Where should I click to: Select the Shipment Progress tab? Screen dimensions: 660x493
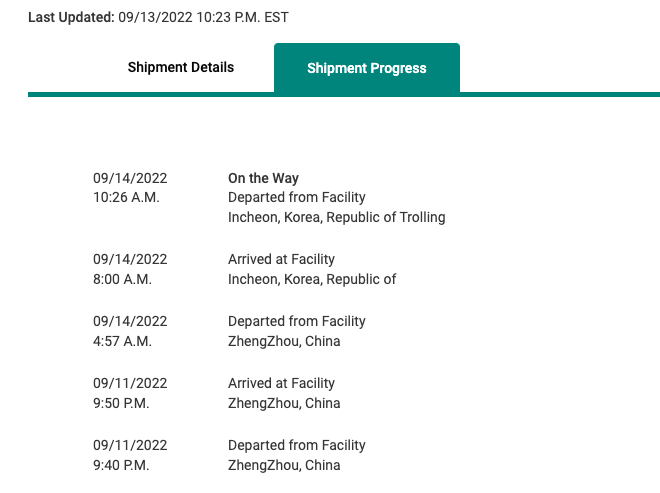point(367,68)
